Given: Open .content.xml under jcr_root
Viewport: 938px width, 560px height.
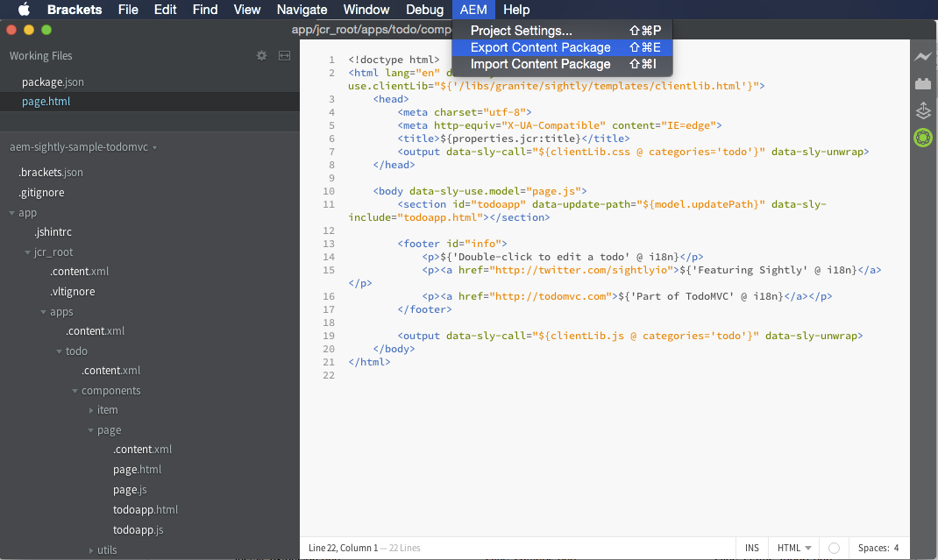Looking at the screenshot, I should (x=79, y=272).
